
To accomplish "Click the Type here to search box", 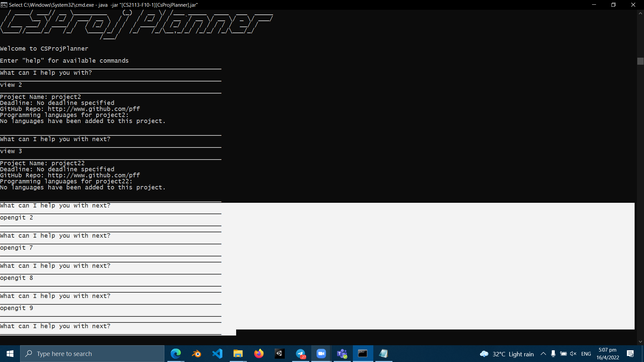I will (x=92, y=354).
